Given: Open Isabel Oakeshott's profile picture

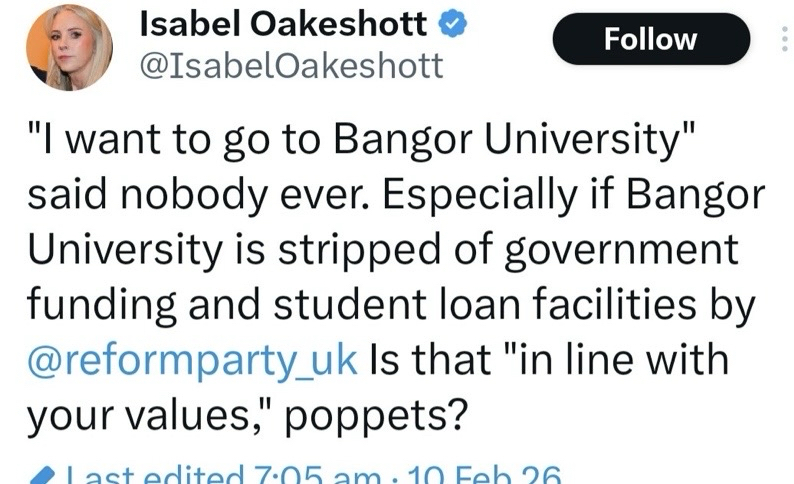Looking at the screenshot, I should point(69,45).
